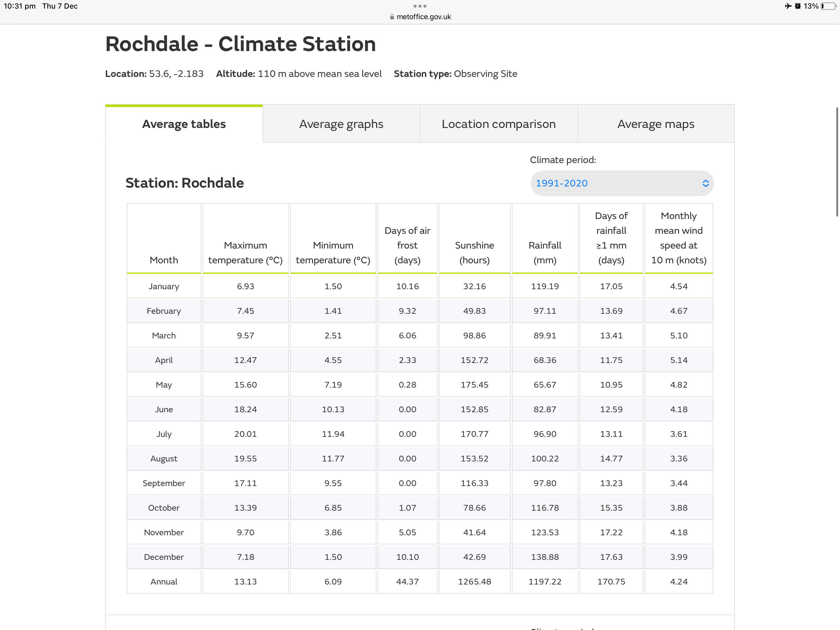Image resolution: width=840 pixels, height=630 pixels.
Task: Click the Sunshine (hours) column header
Action: pyautogui.click(x=474, y=253)
